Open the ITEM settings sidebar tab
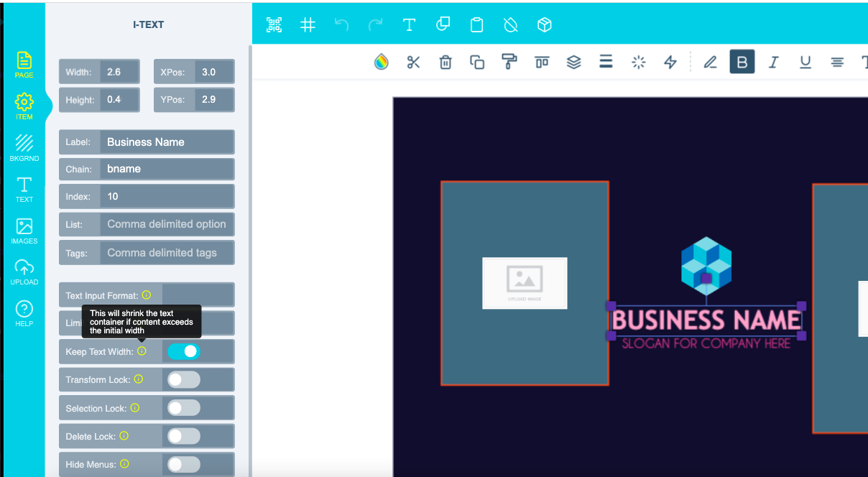868x477 pixels. (24, 106)
